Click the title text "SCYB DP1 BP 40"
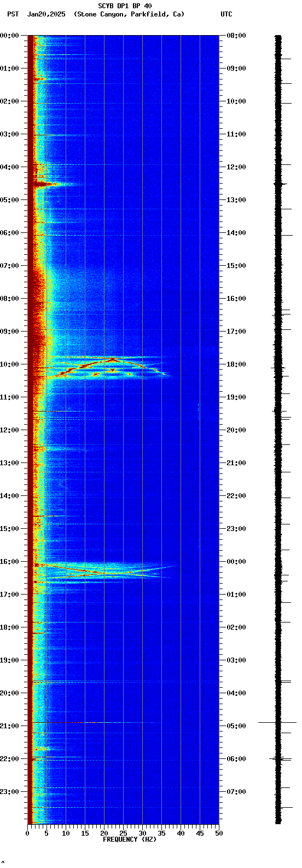 coord(125,6)
